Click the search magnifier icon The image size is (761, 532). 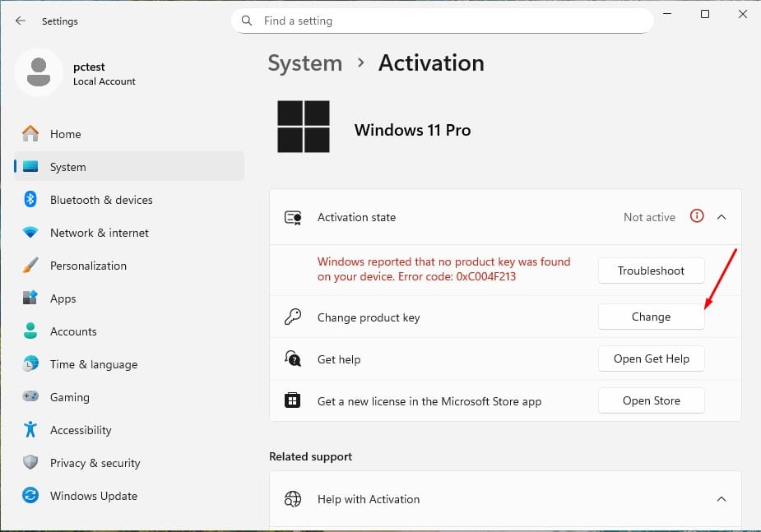[247, 21]
